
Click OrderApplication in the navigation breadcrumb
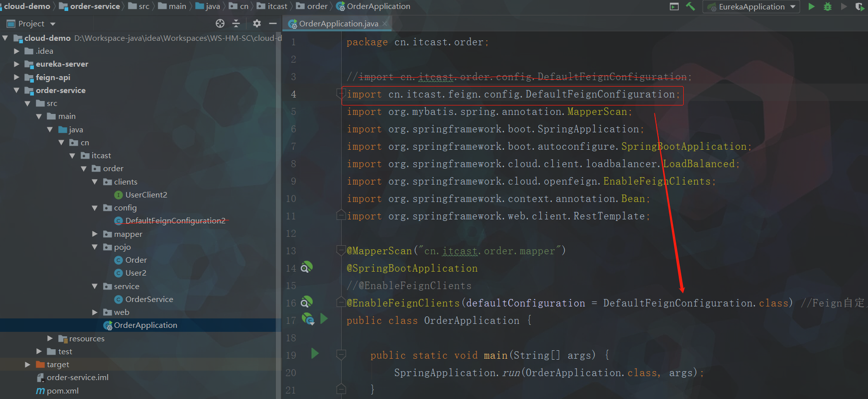(x=378, y=6)
